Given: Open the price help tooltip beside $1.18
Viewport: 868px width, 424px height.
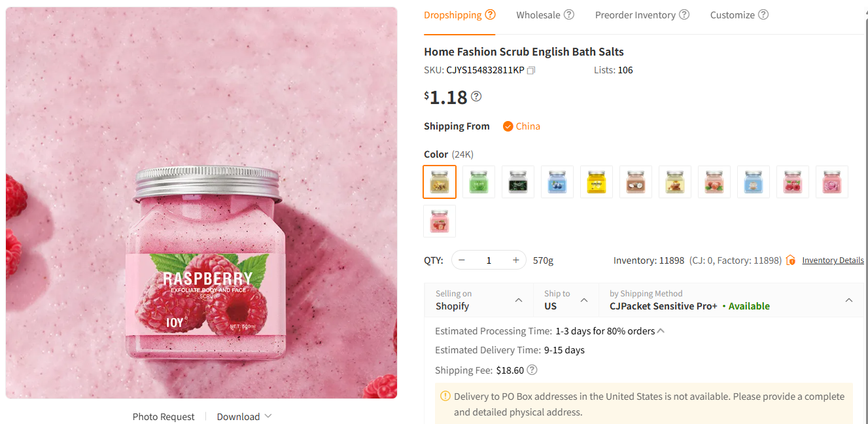Looking at the screenshot, I should [476, 96].
